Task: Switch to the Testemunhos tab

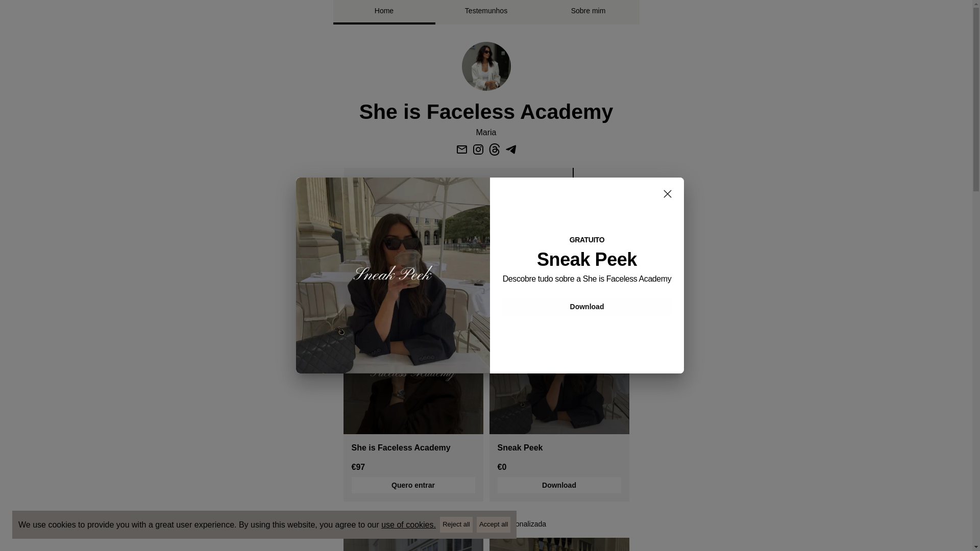Action: [x=486, y=11]
